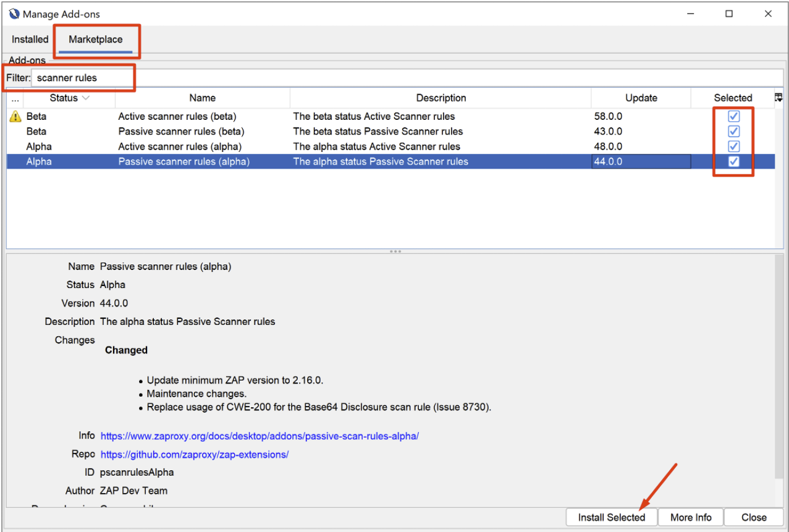Uncheck Passive scanner rules (beta) selection
789x532 pixels.
click(x=733, y=131)
